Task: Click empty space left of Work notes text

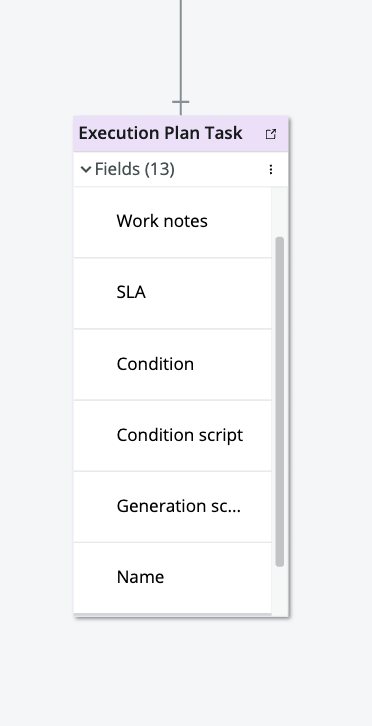Action: click(95, 222)
